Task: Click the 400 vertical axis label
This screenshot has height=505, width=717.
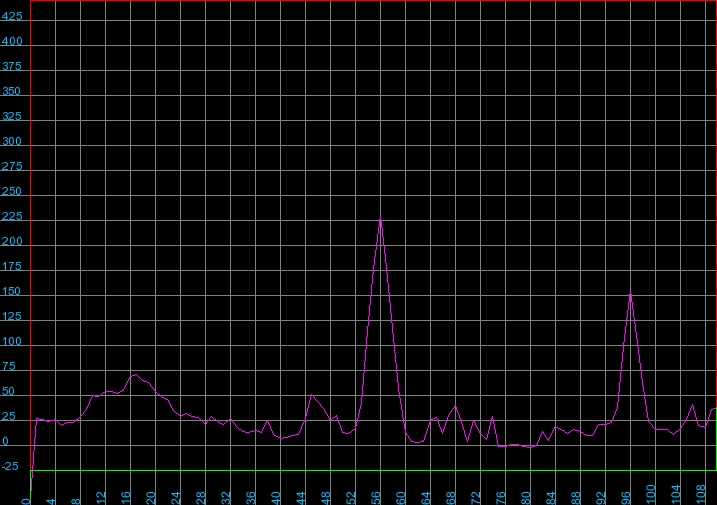Action: [12, 42]
